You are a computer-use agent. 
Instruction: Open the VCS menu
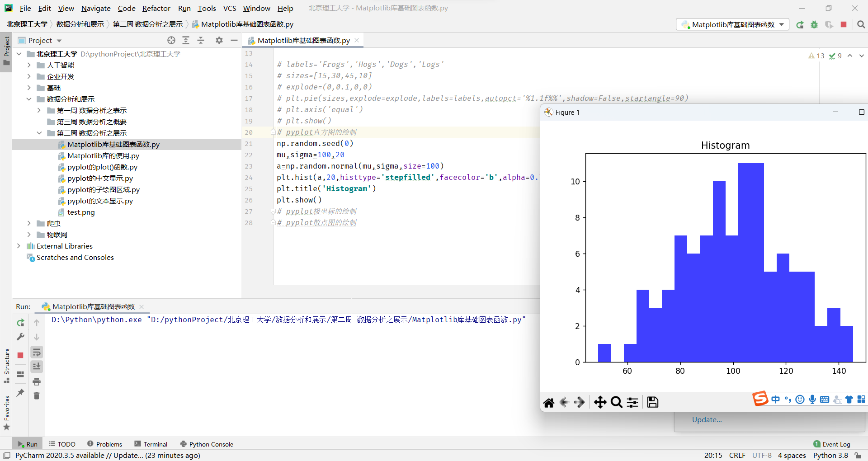[230, 8]
